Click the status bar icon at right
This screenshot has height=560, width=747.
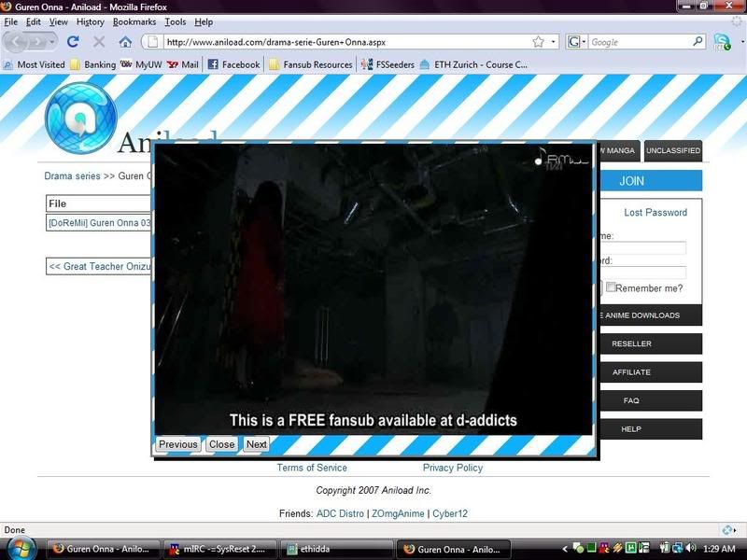tap(727, 529)
